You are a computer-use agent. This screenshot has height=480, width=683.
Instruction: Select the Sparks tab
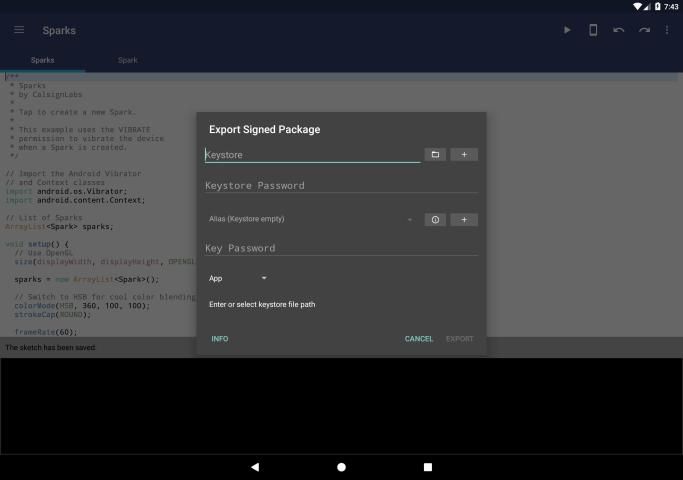[x=43, y=60]
